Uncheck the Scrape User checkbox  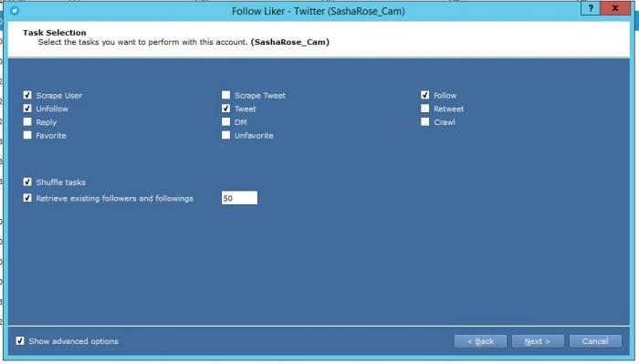coord(27,95)
